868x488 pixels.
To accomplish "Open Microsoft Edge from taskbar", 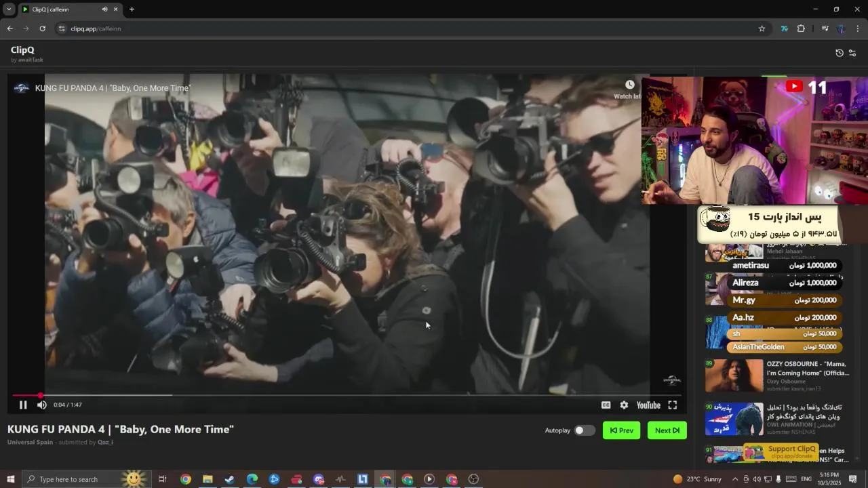I will (x=252, y=479).
